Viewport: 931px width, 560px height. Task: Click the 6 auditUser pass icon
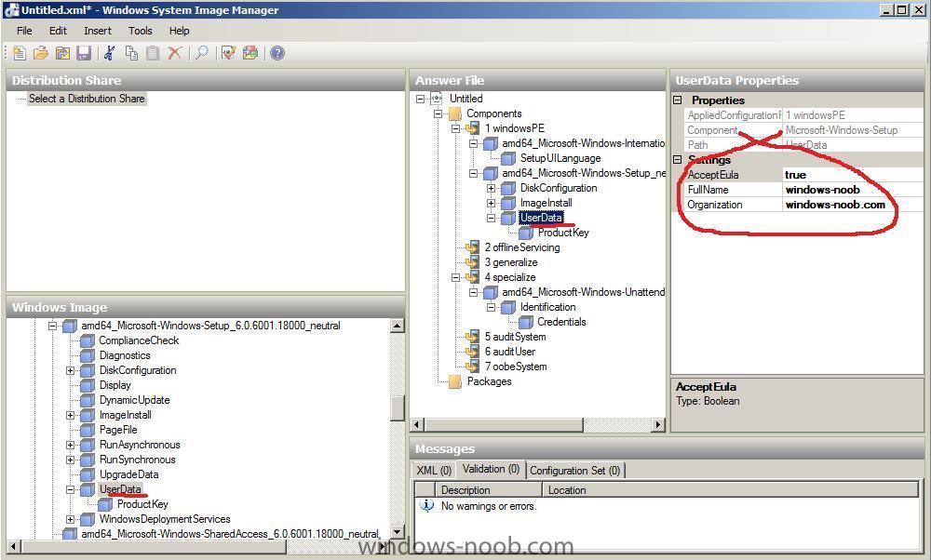click(473, 352)
